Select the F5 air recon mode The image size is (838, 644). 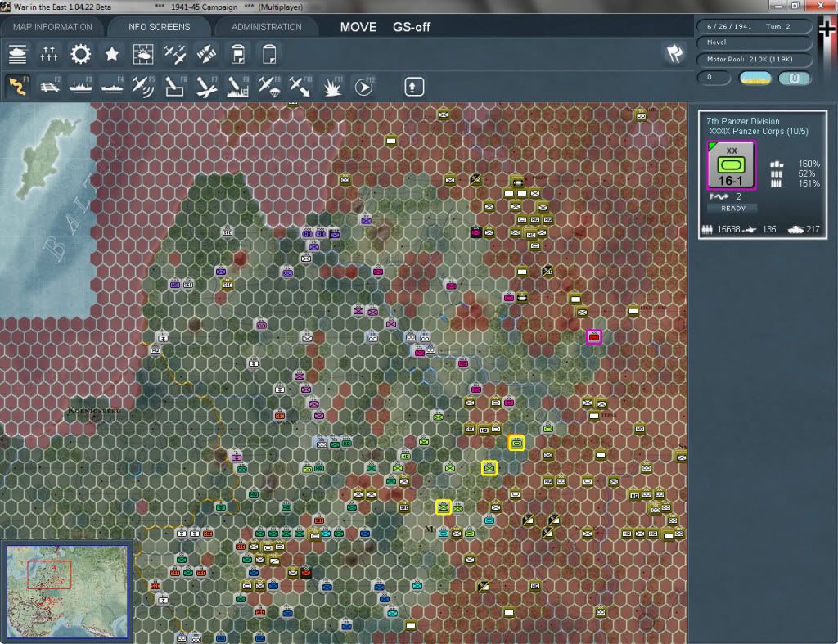(x=143, y=87)
